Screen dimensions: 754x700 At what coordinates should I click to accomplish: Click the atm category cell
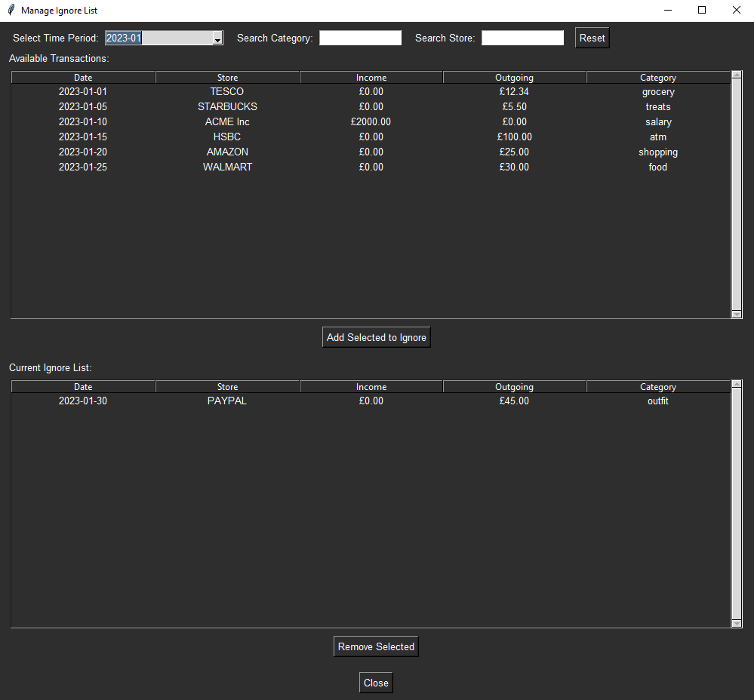click(658, 137)
